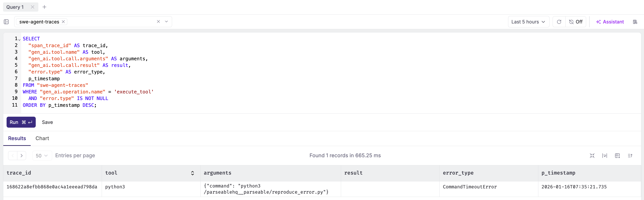644x200 pixels.
Task: Sort by the tool column header
Action: click(x=192, y=173)
